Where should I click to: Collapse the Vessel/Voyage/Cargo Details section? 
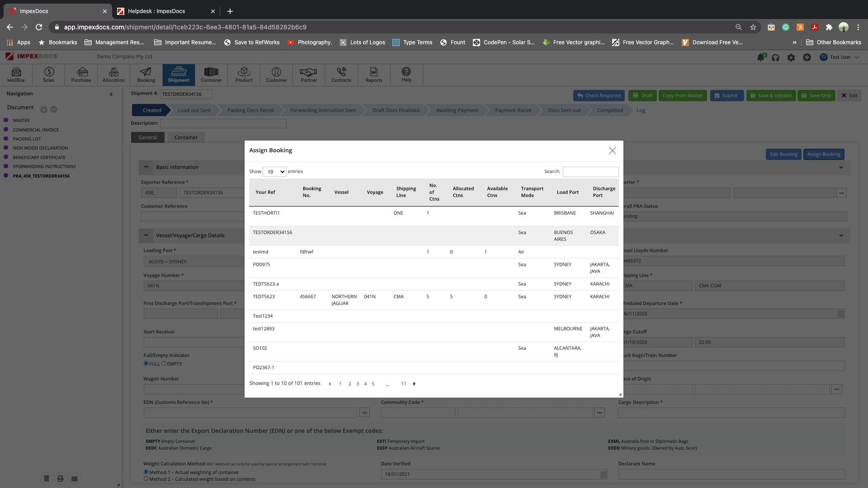tap(146, 235)
